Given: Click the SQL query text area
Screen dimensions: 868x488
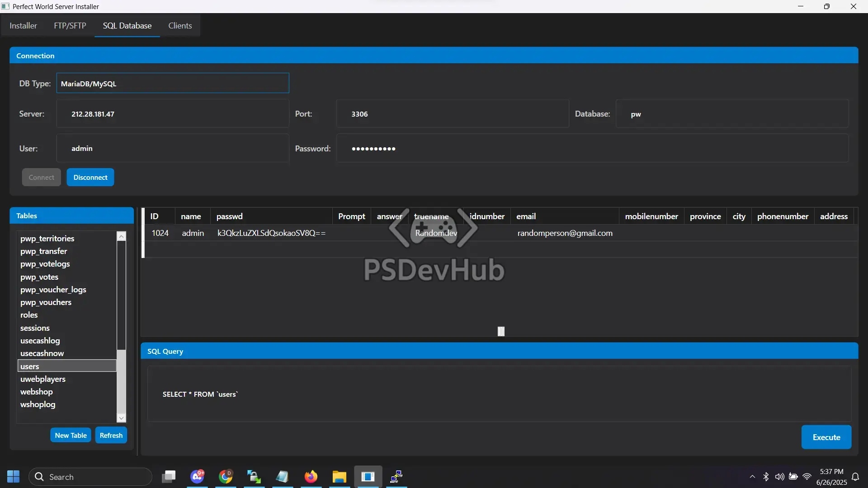Looking at the screenshot, I should tap(499, 394).
